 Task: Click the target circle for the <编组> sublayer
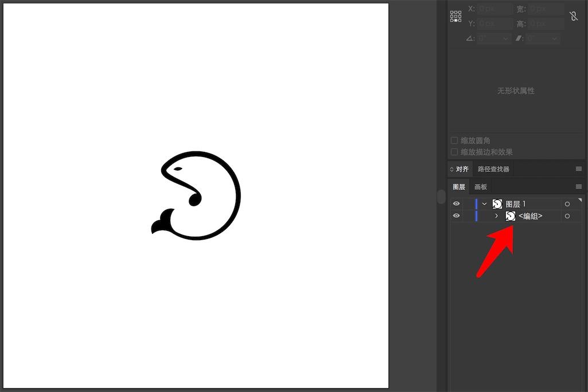567,216
